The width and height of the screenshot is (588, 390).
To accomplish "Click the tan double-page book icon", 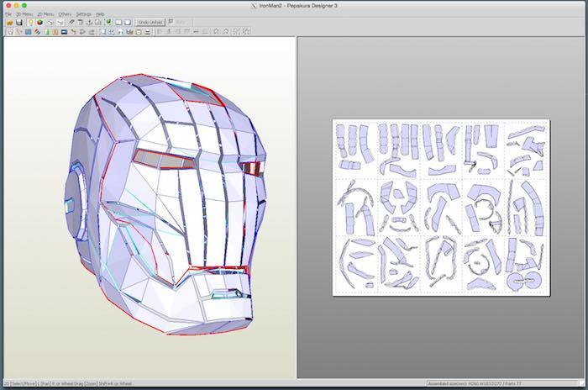I will click(55, 32).
